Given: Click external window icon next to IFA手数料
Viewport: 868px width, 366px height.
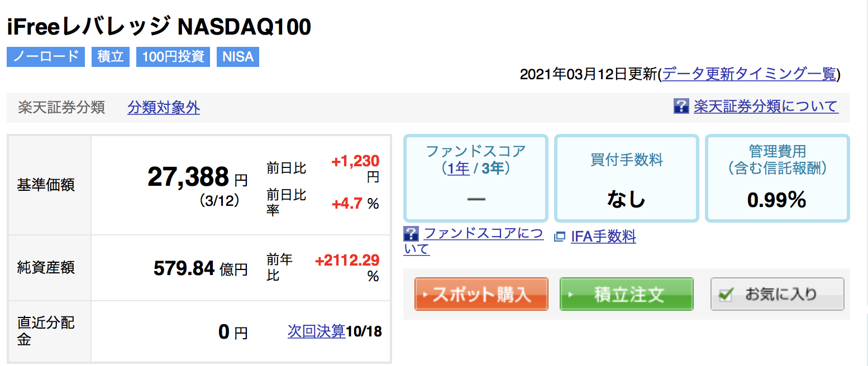Looking at the screenshot, I should pos(559,237).
